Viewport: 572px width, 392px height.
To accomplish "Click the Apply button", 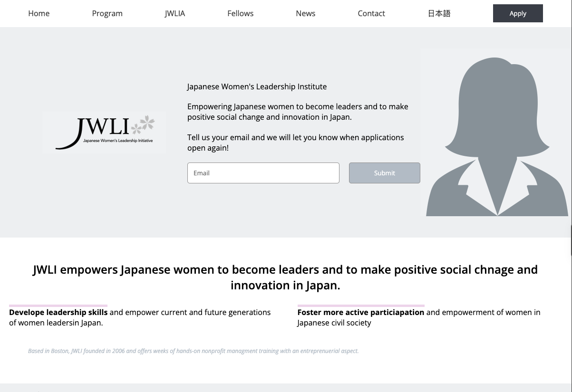I will pyautogui.click(x=518, y=13).
